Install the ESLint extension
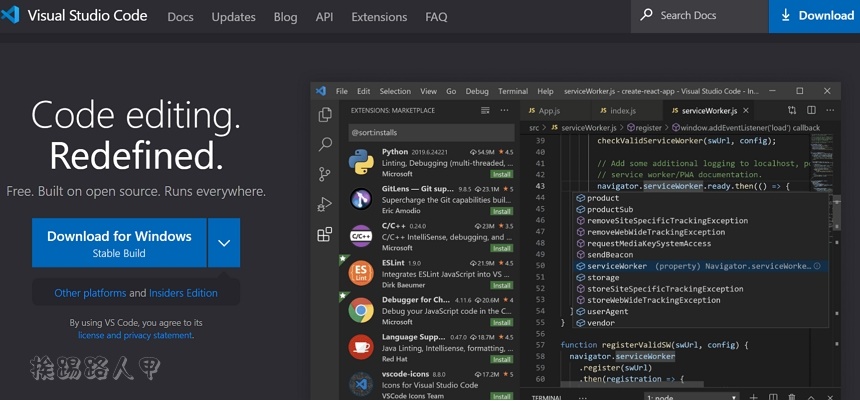Image resolution: width=860 pixels, height=401 pixels. pyautogui.click(x=501, y=285)
